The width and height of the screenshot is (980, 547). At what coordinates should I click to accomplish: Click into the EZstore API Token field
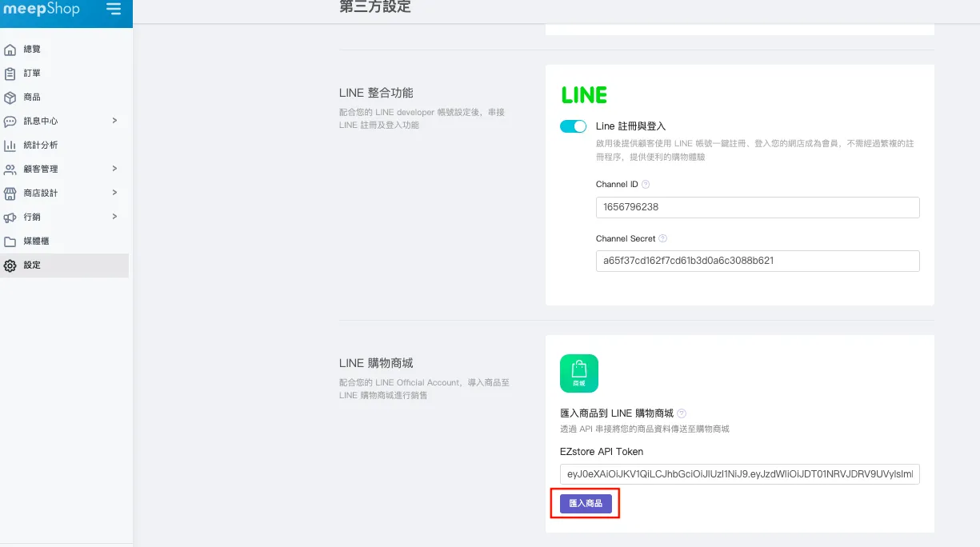(x=741, y=474)
